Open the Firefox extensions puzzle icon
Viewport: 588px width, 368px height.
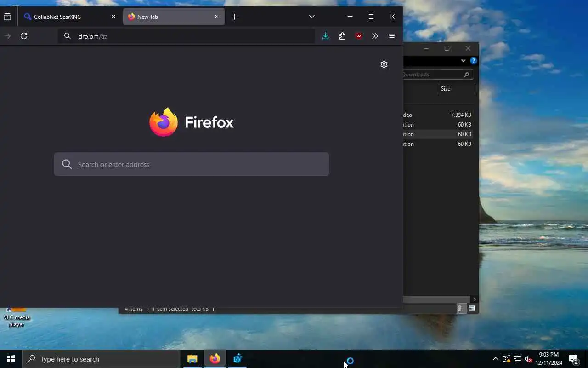pos(342,36)
